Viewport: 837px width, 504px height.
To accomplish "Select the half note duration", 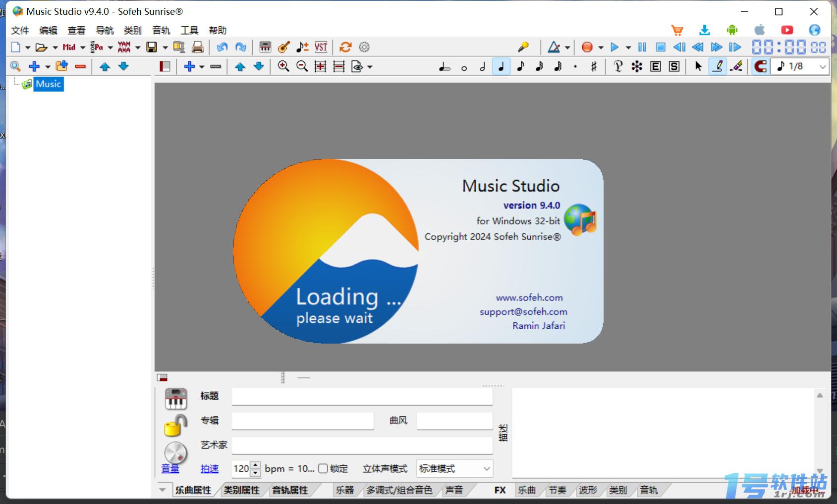I will [483, 66].
